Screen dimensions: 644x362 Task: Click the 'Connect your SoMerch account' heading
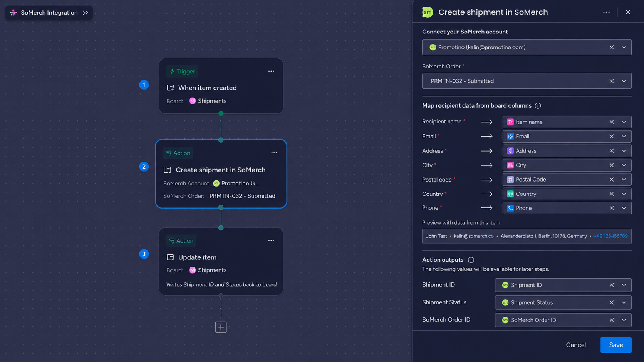coord(465,32)
